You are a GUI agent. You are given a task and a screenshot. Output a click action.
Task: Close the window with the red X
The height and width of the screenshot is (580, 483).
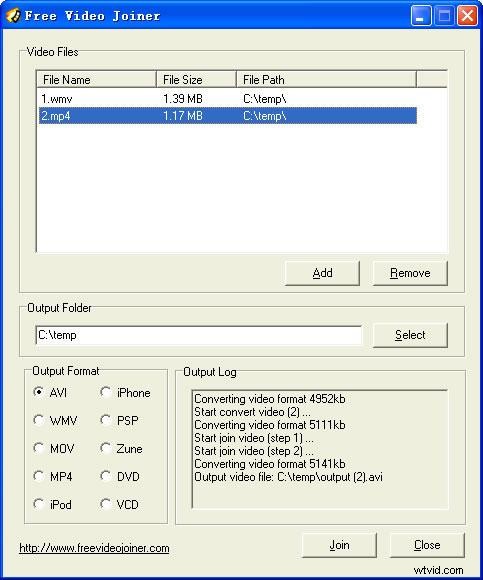(467, 16)
